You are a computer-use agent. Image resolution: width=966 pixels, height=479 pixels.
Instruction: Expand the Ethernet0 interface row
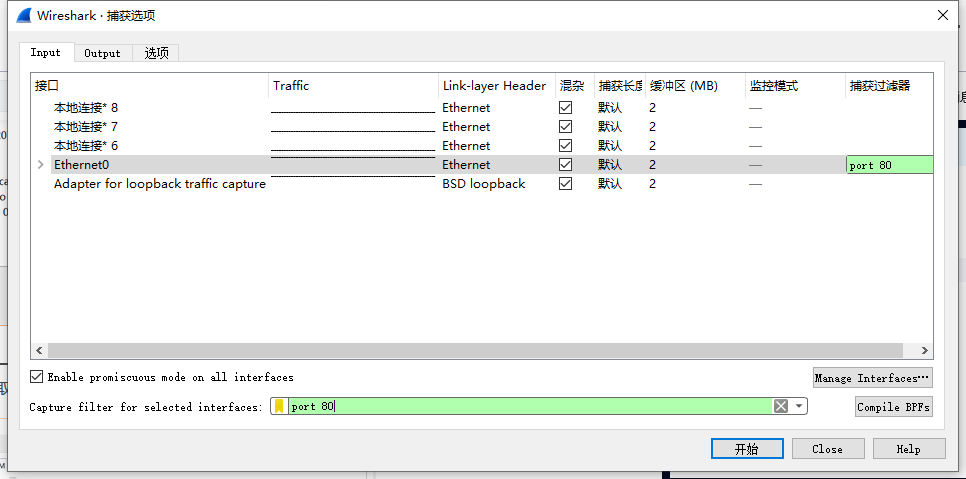click(41, 164)
